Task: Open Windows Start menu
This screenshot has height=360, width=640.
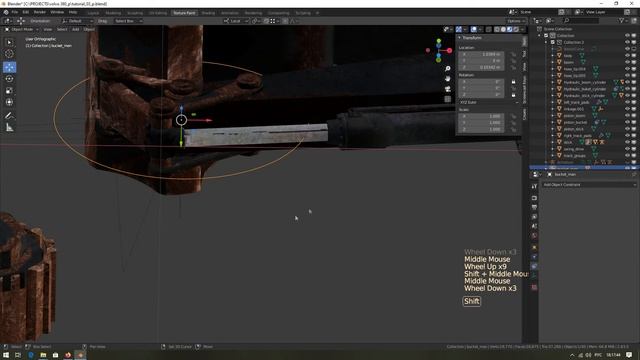Action: pos(6,355)
